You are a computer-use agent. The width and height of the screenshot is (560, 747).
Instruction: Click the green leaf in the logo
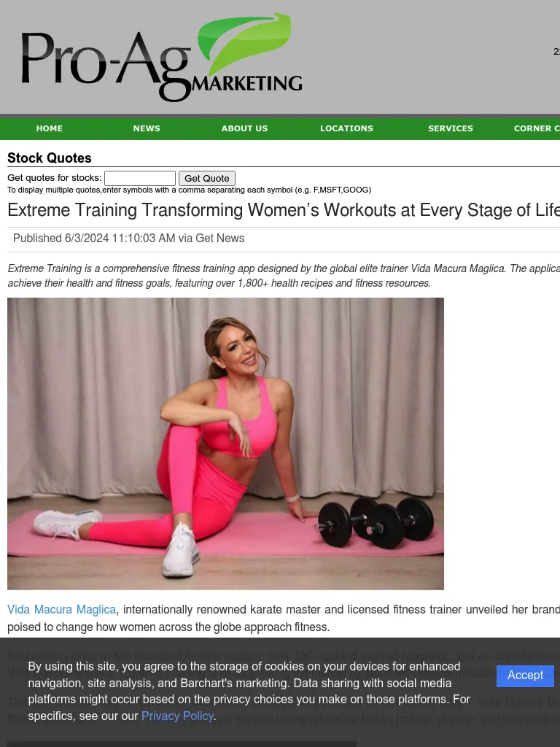point(244,43)
